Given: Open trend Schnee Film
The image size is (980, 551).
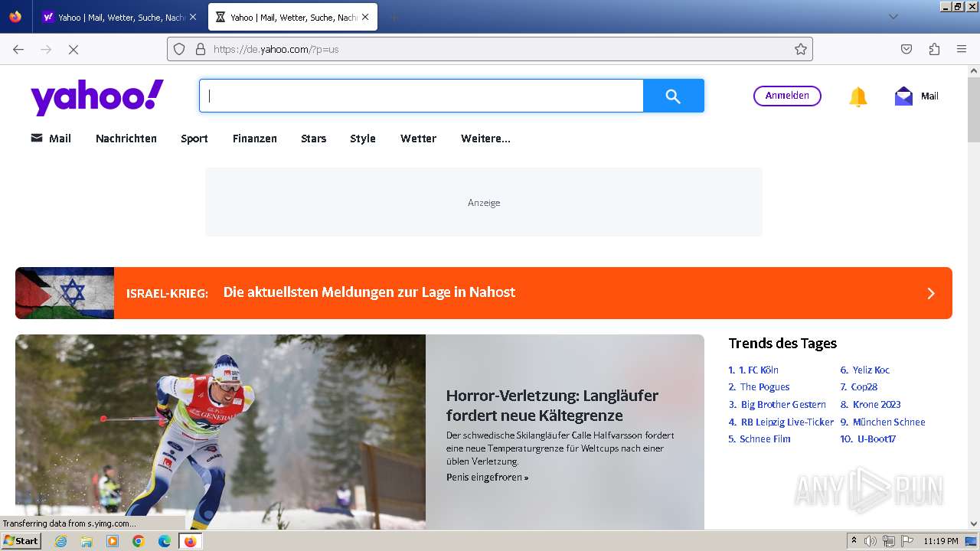Looking at the screenshot, I should point(765,439).
